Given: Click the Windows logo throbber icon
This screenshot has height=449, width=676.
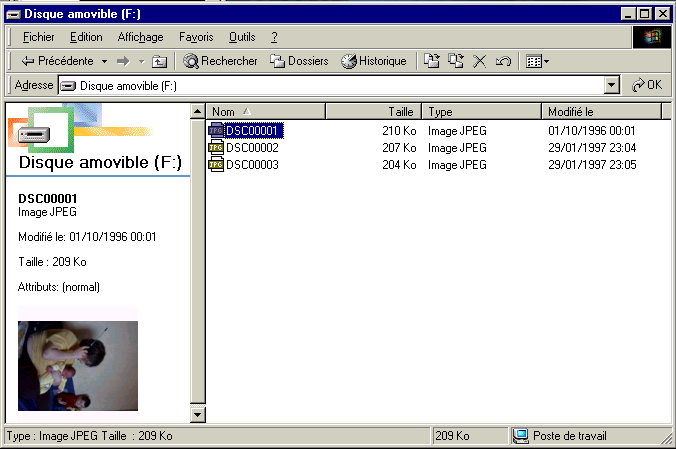Looking at the screenshot, I should pyautogui.click(x=652, y=37).
